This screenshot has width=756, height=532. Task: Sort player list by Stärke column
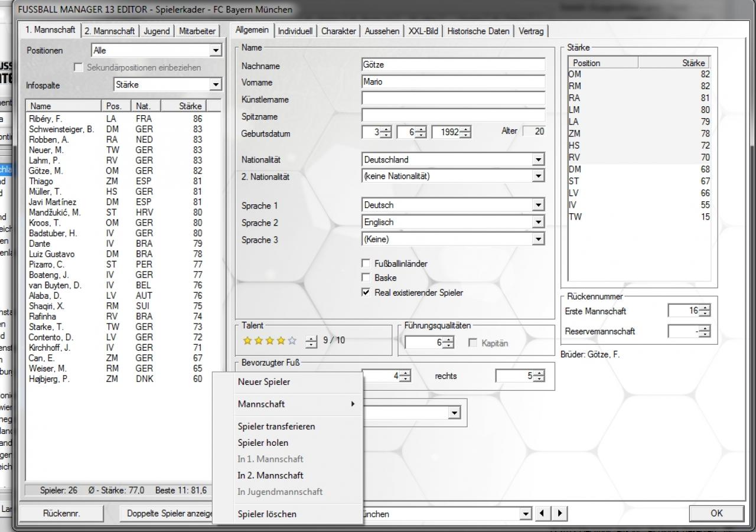pyautogui.click(x=190, y=106)
